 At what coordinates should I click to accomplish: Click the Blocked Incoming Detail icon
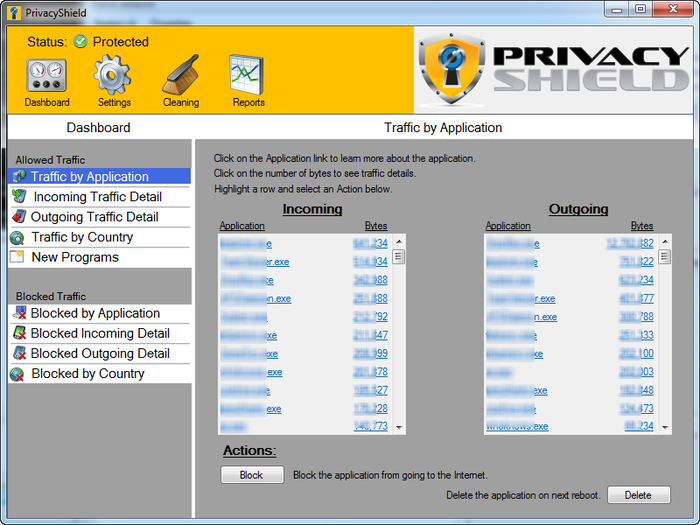(19, 333)
